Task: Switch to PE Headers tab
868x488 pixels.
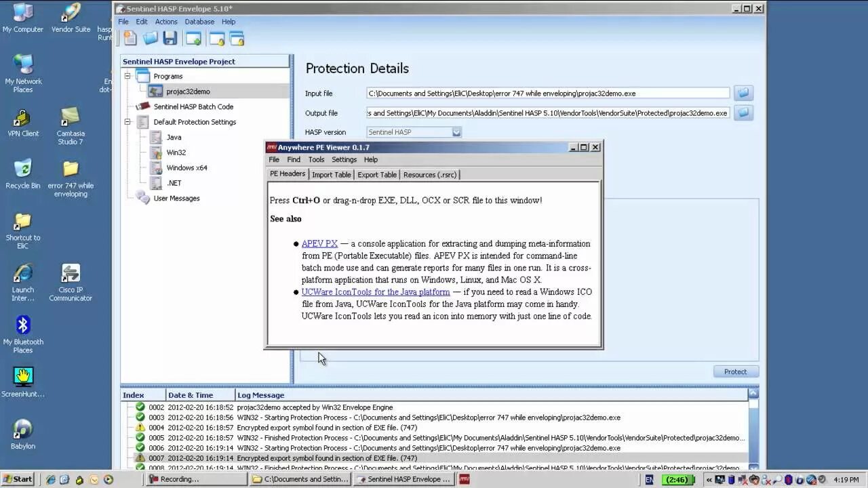Action: tap(288, 174)
